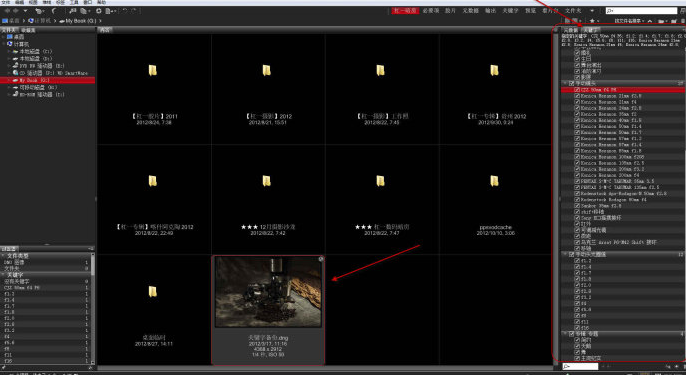Image resolution: width=686 pixels, height=375 pixels.
Task: Click the new keyword plus icon at panel bottom
Action: (676, 367)
